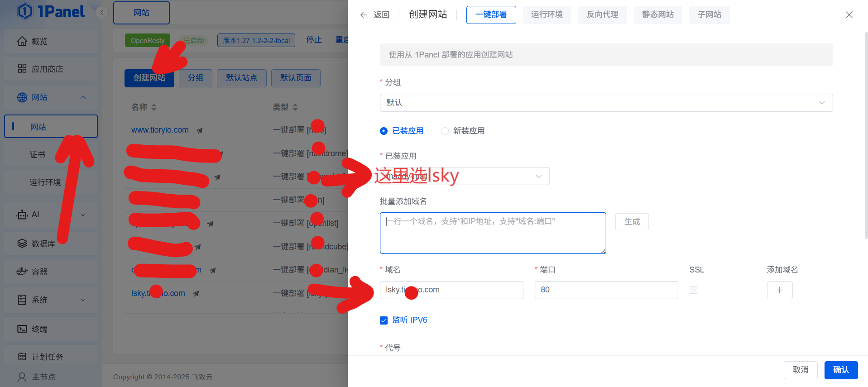Click open-link icon beside www.tioryio.com
This screenshot has width=868, height=387.
199,130
